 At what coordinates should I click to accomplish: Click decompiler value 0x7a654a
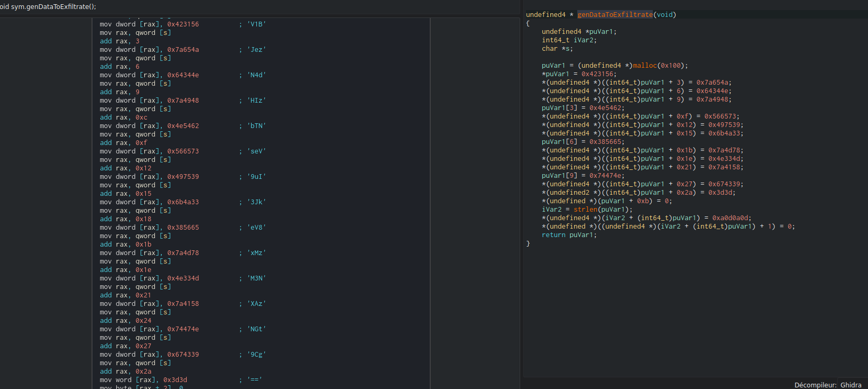712,83
